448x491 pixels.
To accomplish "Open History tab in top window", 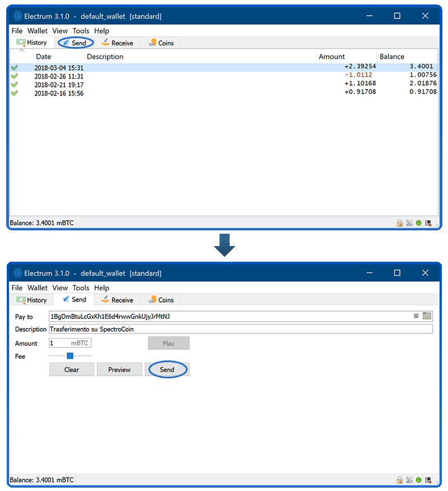I will [x=31, y=43].
